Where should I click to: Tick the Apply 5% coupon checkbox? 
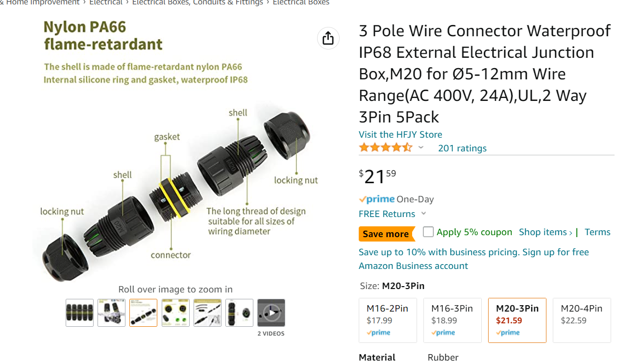tap(428, 232)
